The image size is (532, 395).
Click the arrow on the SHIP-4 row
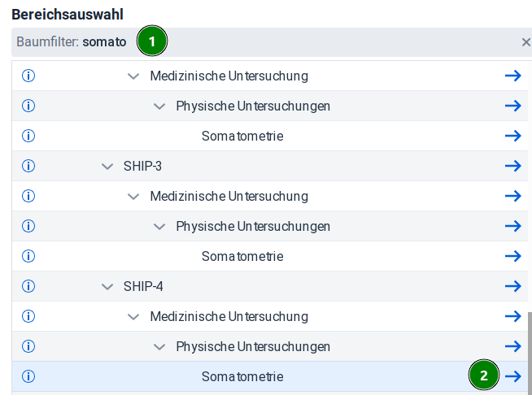click(512, 286)
